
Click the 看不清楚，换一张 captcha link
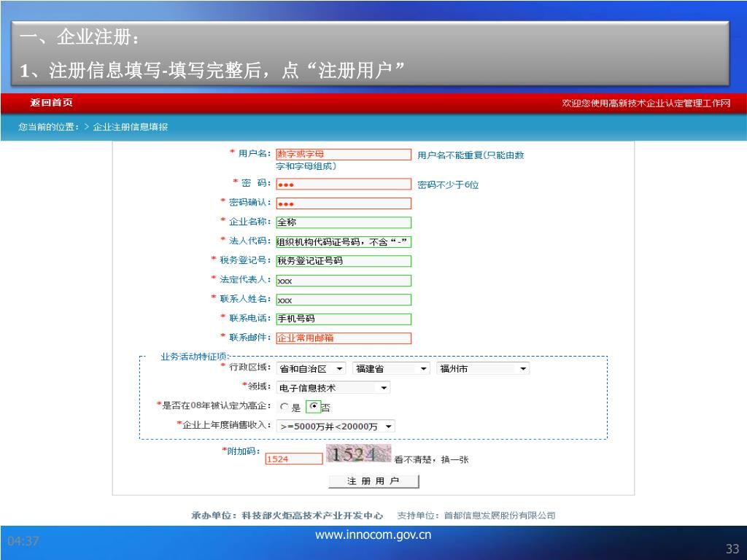[431, 459]
